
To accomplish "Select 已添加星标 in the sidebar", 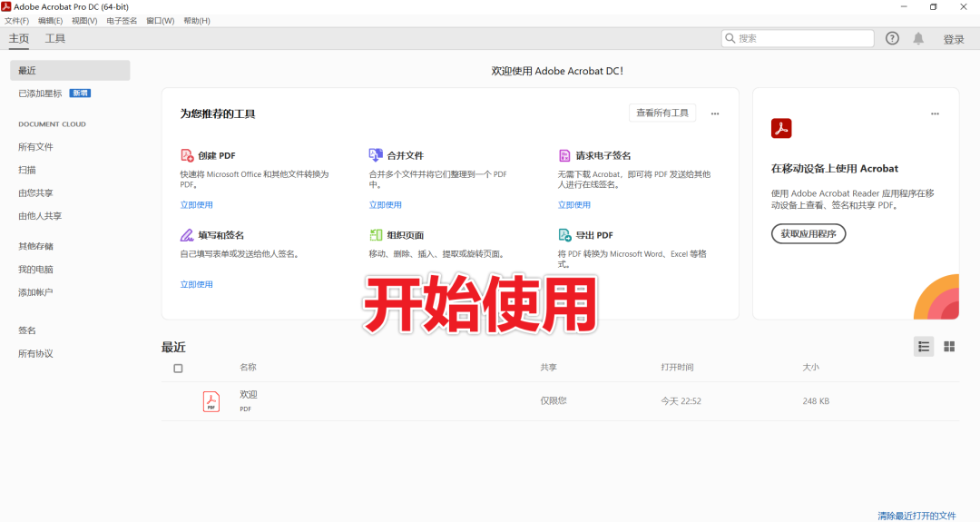I will click(x=40, y=94).
